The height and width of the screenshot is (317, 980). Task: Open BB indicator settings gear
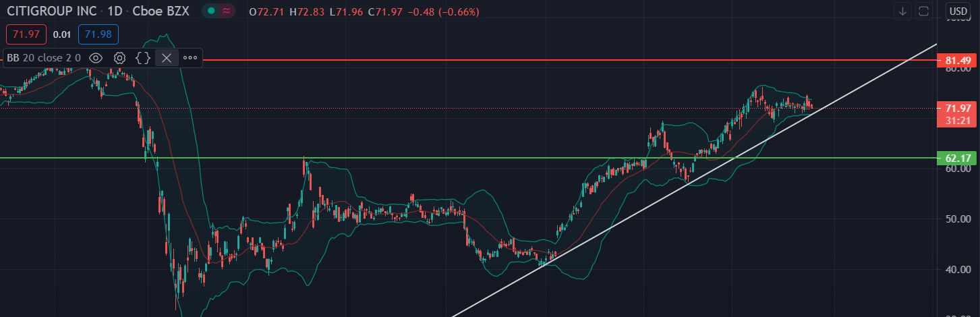pos(119,58)
